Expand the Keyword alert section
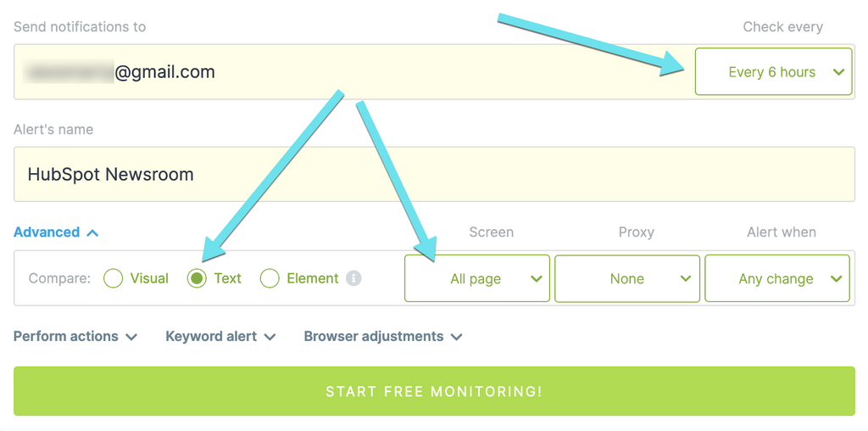The image size is (868, 431). pos(211,337)
